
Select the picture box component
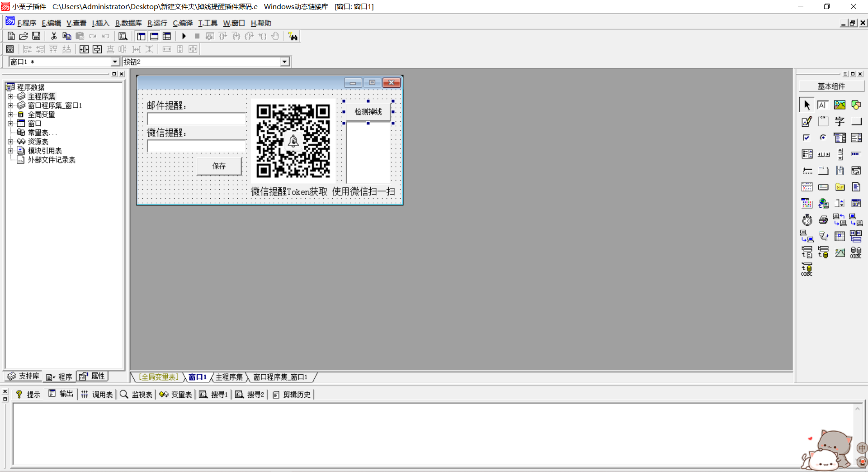(x=840, y=105)
